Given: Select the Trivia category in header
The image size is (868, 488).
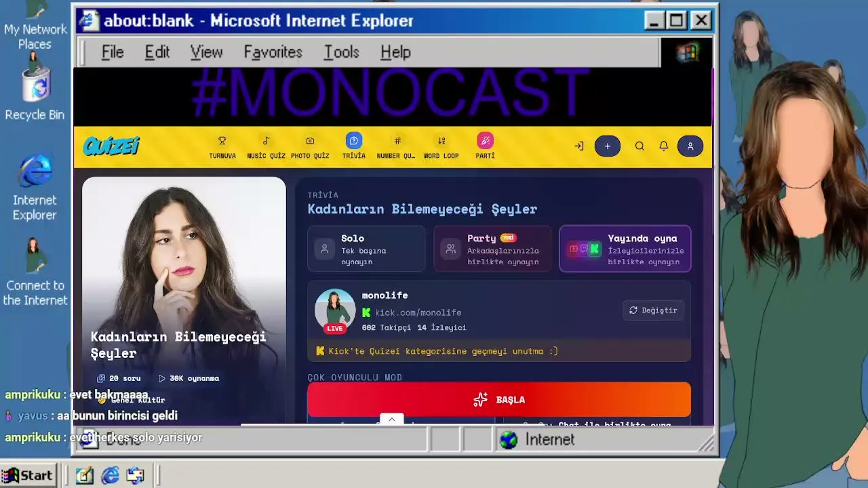Looking at the screenshot, I should click(x=353, y=146).
